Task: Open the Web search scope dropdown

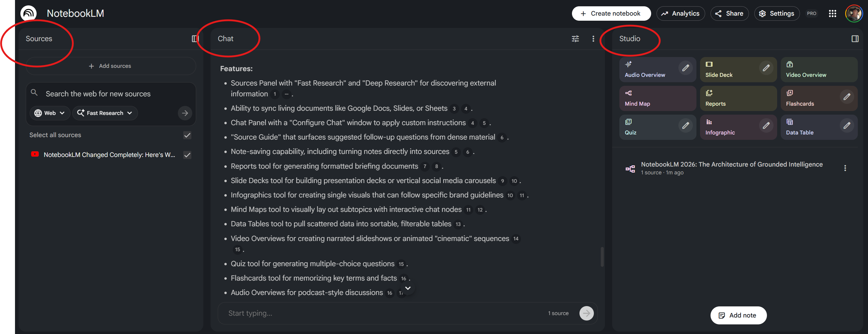Action: pos(49,113)
